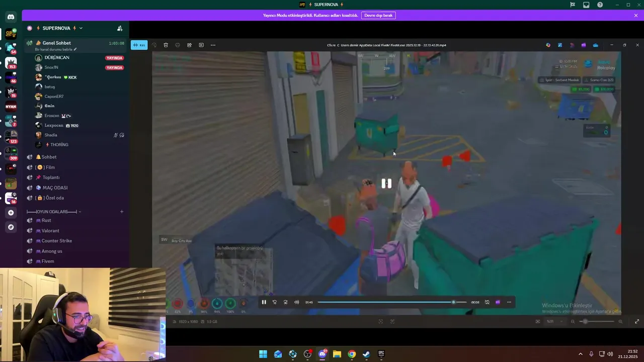
Task: Open Steam from taskbar
Action: click(366, 354)
